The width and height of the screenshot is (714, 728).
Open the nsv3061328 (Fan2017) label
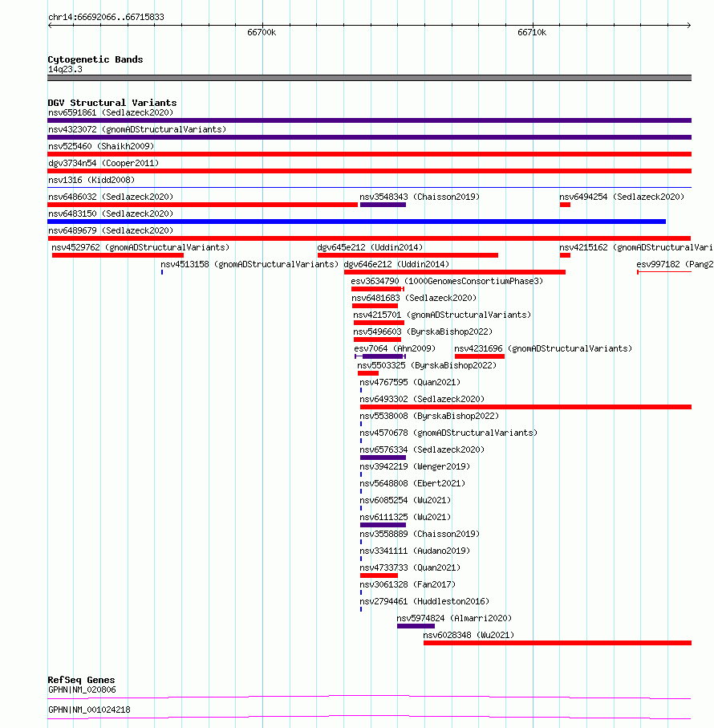tap(408, 585)
